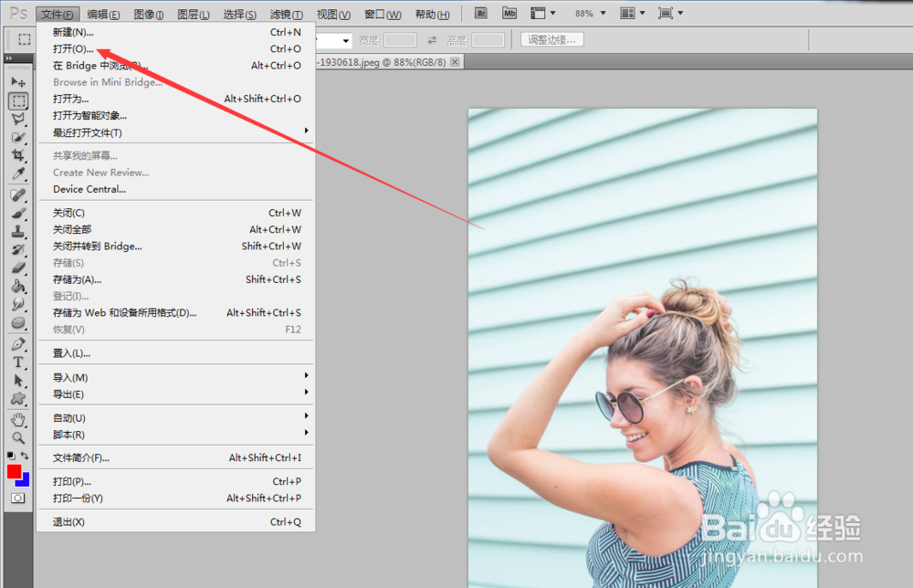Select the Zoom tool
913x588 pixels.
(18, 437)
